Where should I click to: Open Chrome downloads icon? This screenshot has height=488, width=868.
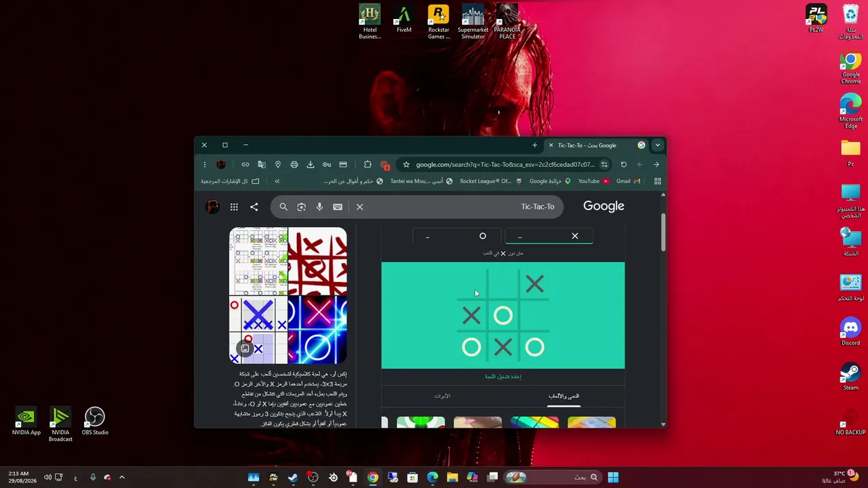pos(311,165)
